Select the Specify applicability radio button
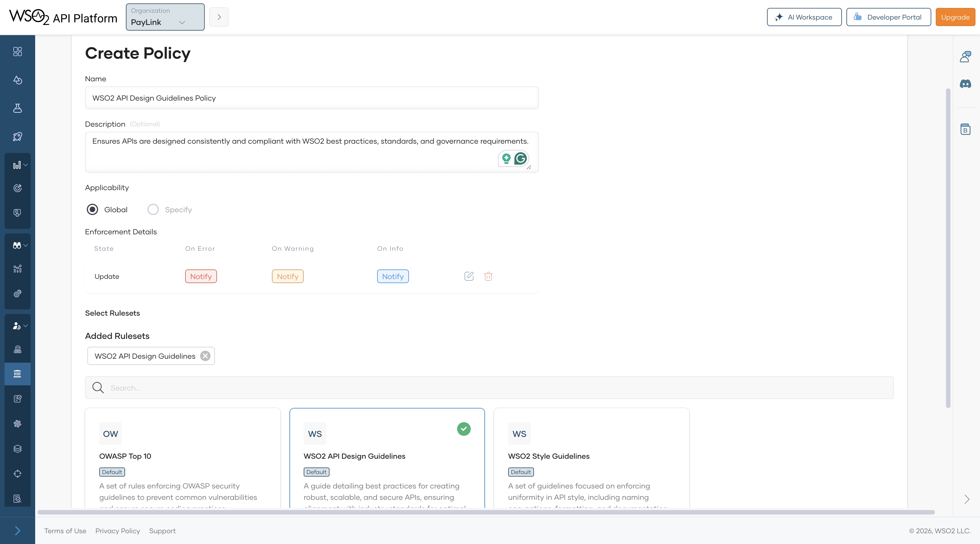 [x=153, y=209]
